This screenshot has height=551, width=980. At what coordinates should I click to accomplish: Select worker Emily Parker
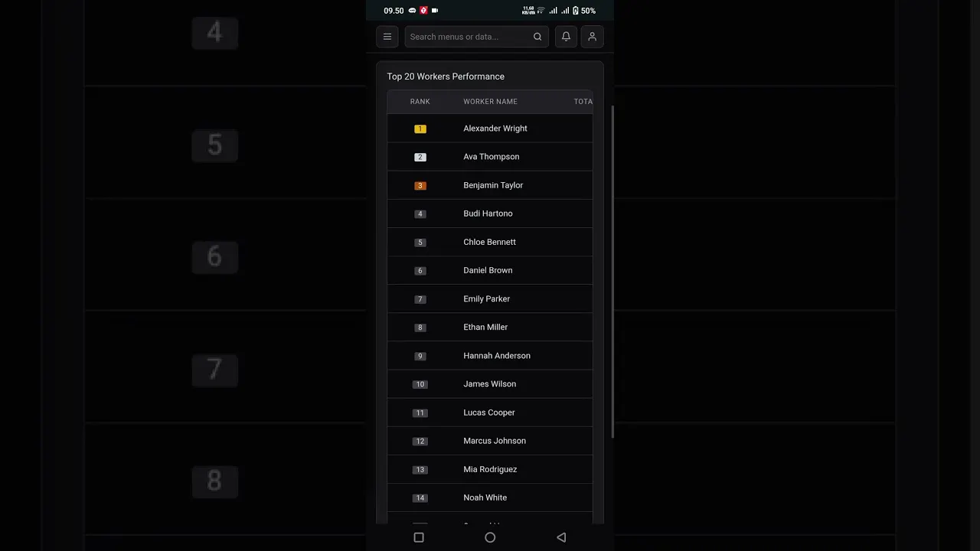click(x=486, y=299)
